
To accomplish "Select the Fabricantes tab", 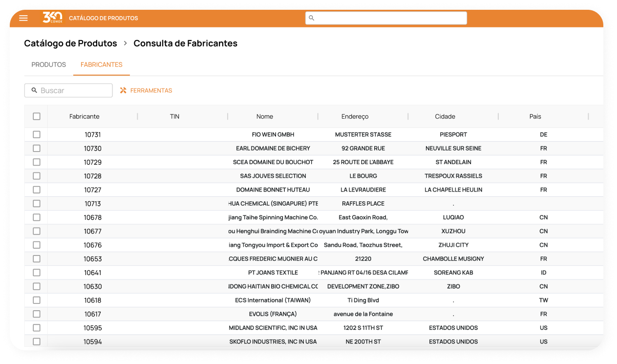I will pyautogui.click(x=101, y=64).
